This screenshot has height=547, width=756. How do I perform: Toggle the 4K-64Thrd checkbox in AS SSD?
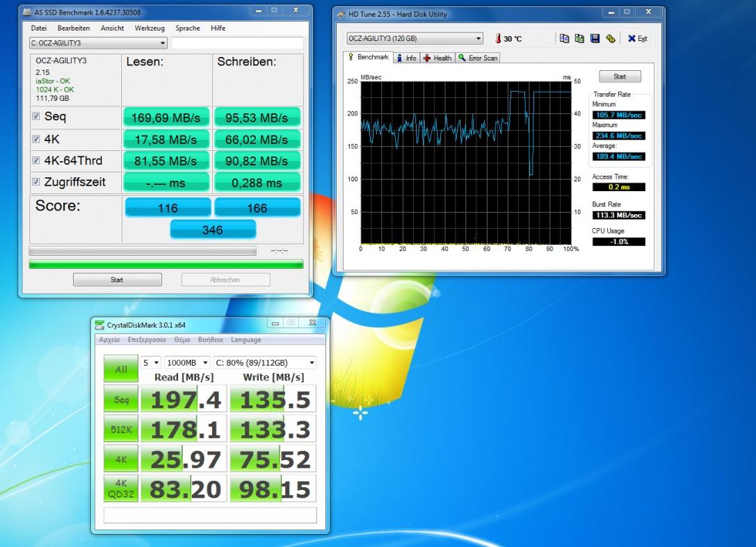point(36,161)
